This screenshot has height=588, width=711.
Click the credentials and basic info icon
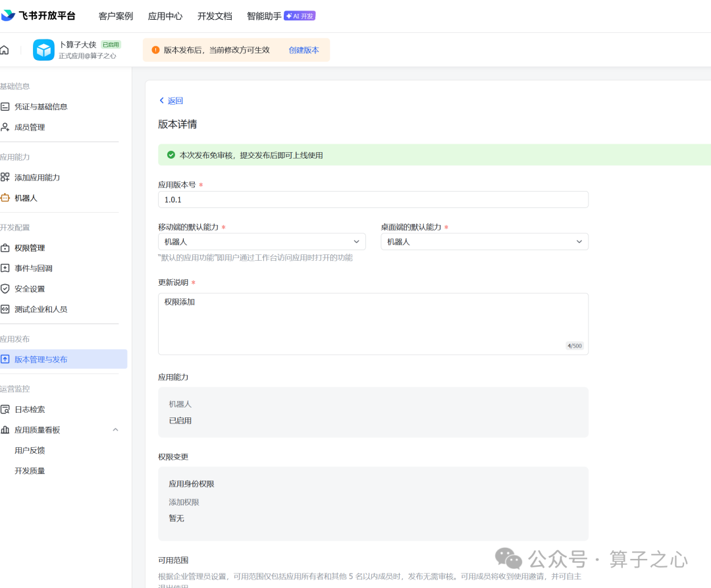[5, 107]
